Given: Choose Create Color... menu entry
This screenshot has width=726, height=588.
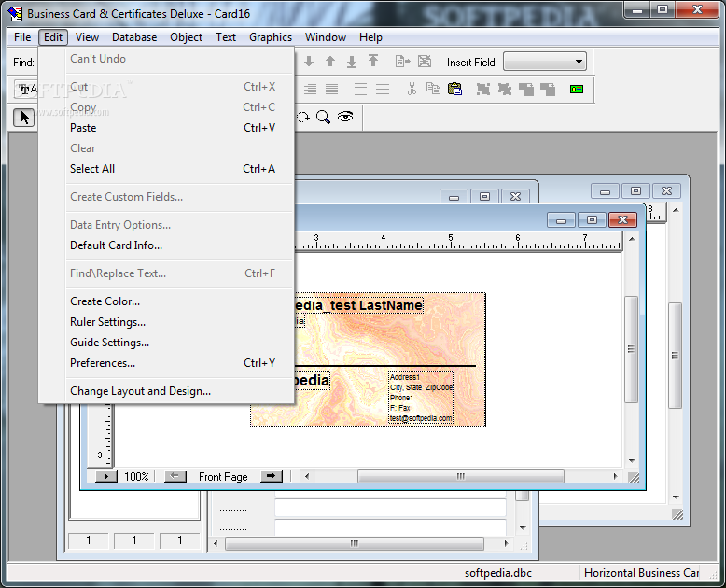Looking at the screenshot, I should coord(173,301).
